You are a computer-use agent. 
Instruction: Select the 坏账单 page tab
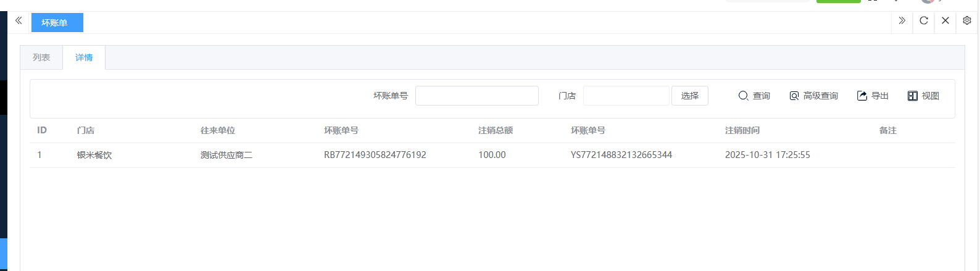pos(57,23)
